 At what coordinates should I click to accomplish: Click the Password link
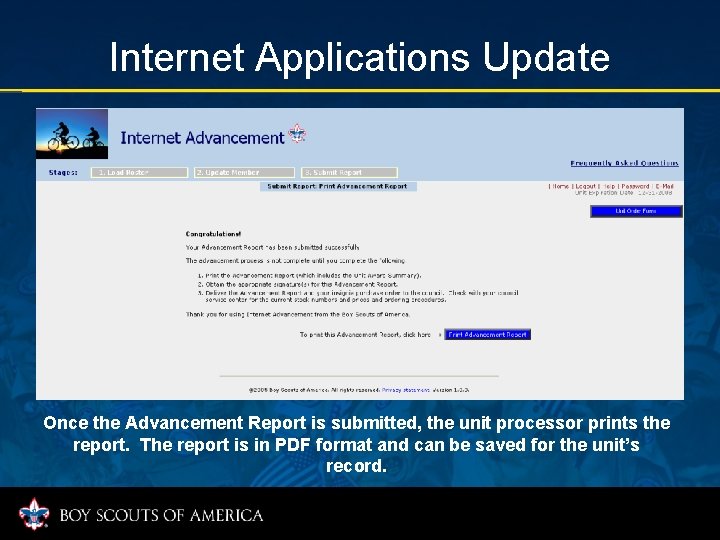tap(635, 186)
